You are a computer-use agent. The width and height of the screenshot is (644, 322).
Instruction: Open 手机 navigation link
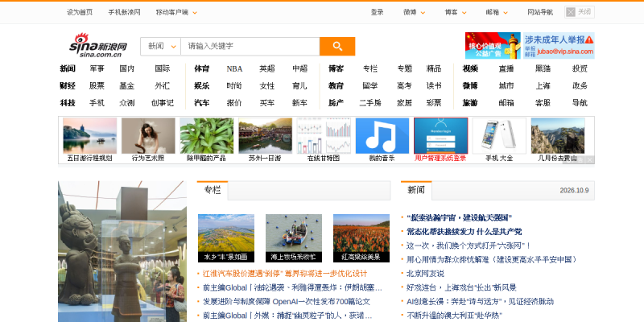tap(97, 103)
